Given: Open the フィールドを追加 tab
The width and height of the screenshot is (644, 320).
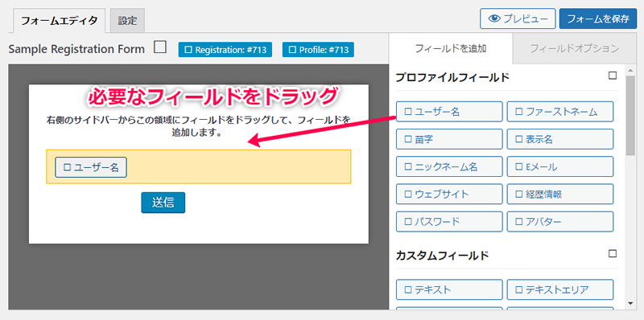Looking at the screenshot, I should tap(451, 48).
